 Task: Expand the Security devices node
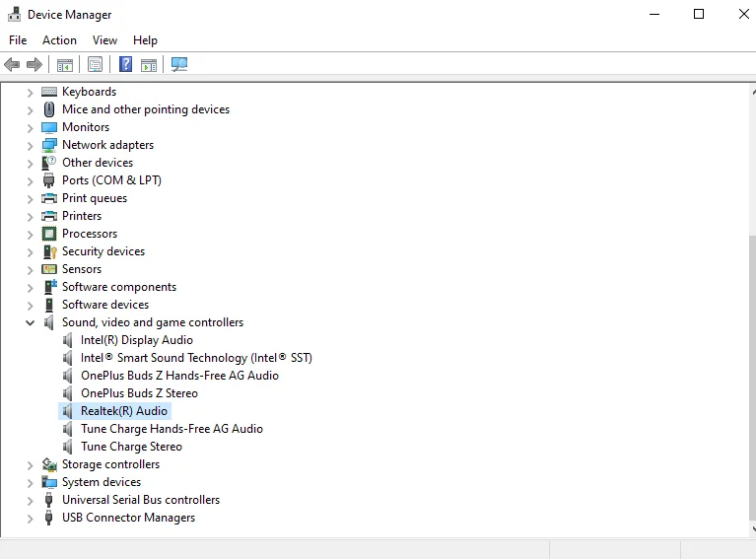pos(30,252)
